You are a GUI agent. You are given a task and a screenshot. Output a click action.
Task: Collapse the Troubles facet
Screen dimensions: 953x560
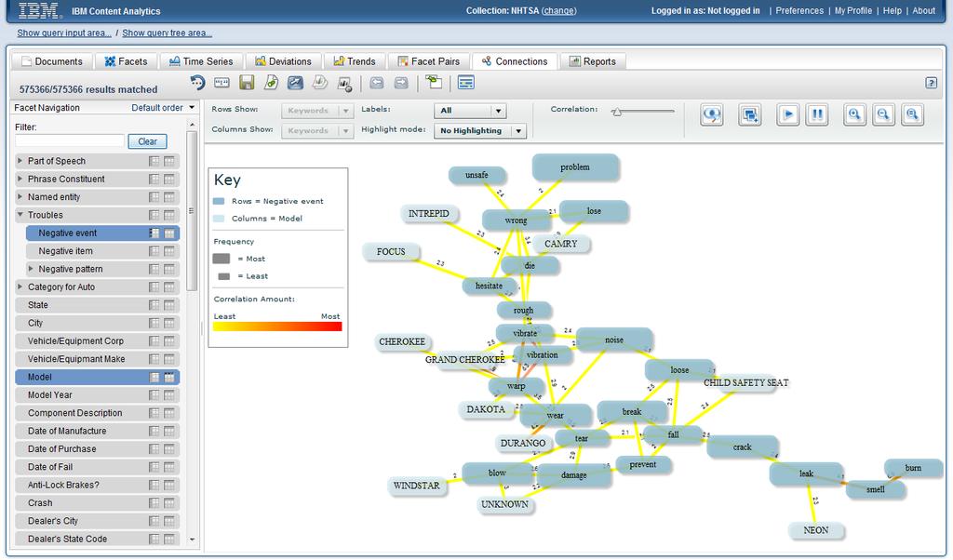click(20, 215)
